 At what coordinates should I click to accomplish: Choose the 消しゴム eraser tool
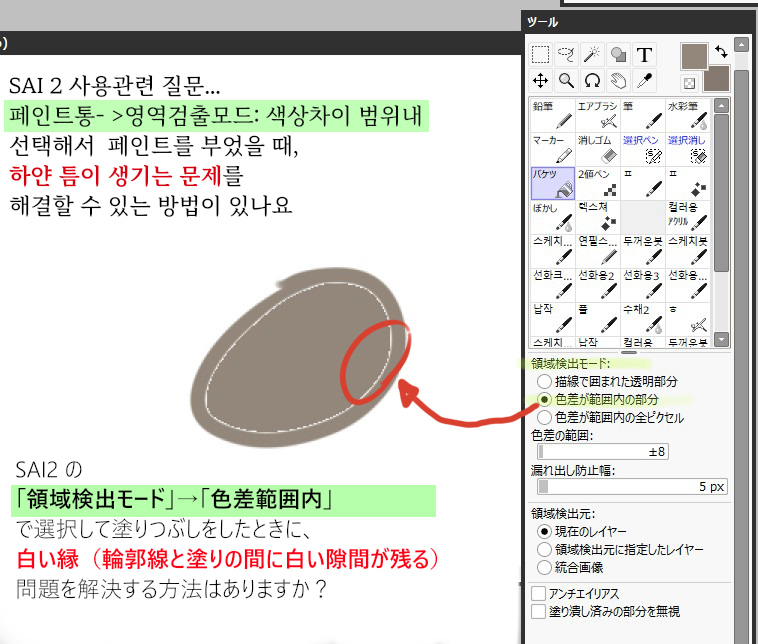tap(598, 149)
